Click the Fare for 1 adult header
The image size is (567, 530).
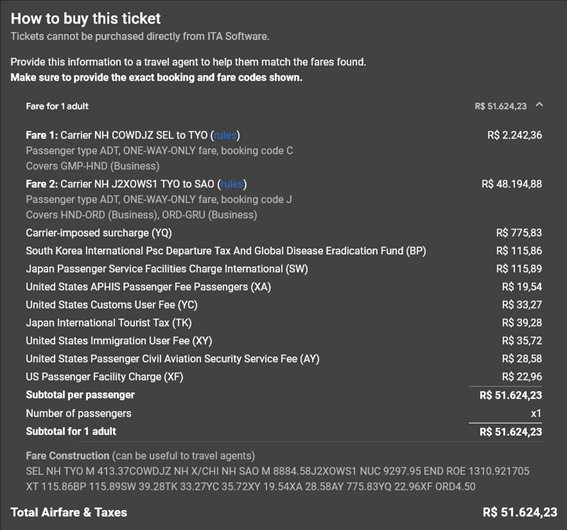click(x=57, y=106)
